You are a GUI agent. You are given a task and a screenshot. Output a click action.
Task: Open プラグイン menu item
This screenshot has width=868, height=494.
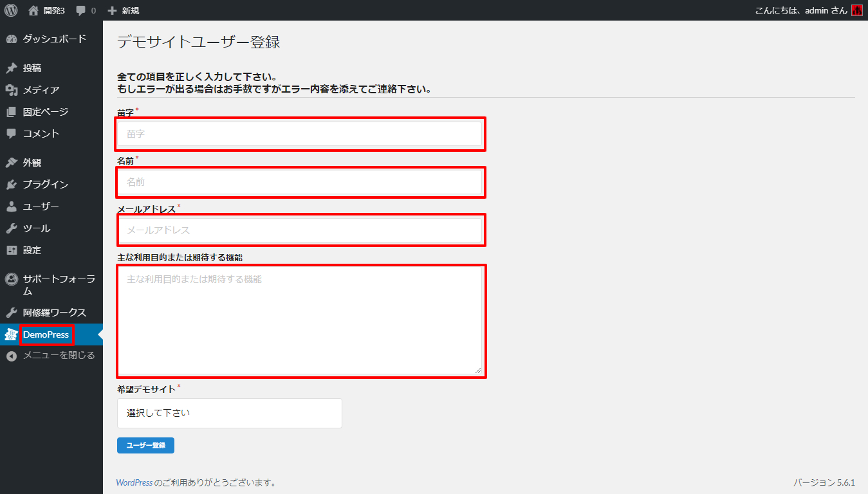[51, 185]
